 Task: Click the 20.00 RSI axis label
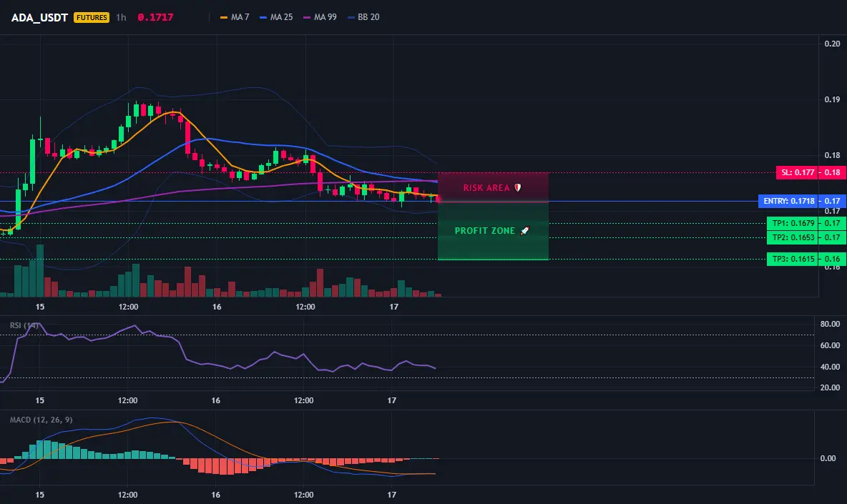pyautogui.click(x=830, y=387)
